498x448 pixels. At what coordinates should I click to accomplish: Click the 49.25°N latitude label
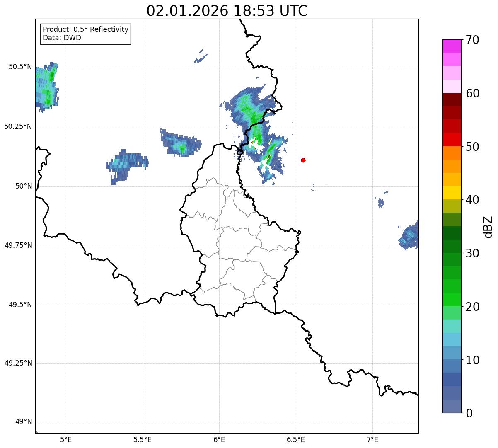pyautogui.click(x=18, y=363)
